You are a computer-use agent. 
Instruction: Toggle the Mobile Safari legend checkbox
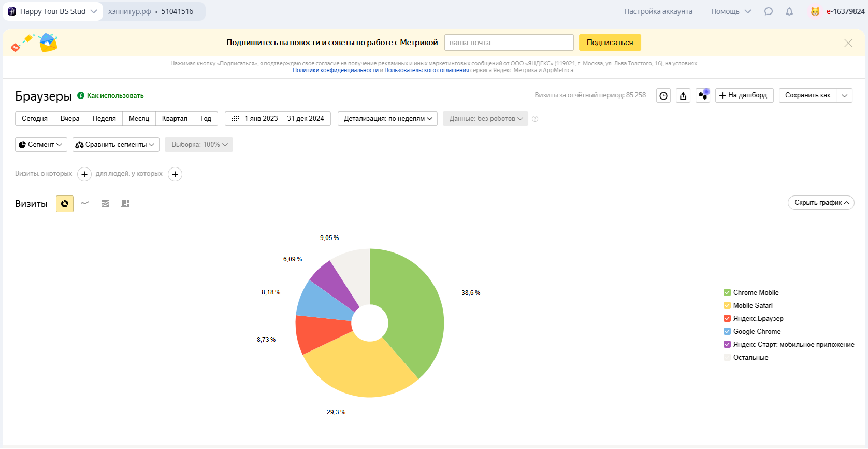[727, 305]
